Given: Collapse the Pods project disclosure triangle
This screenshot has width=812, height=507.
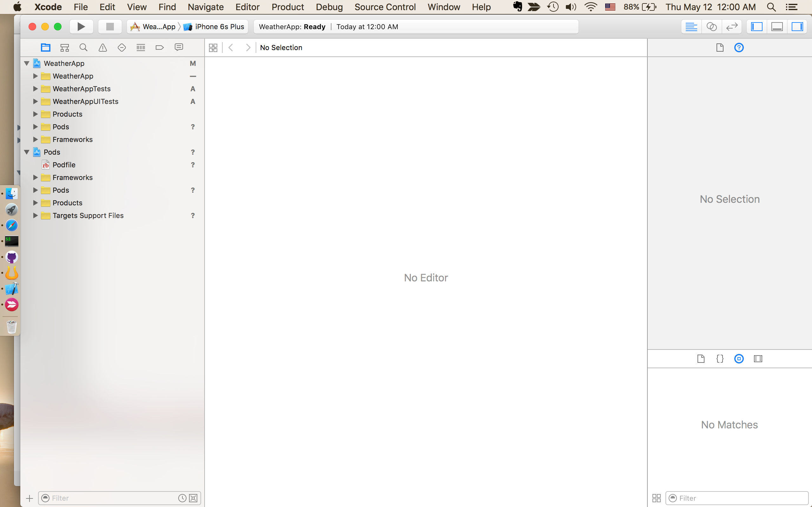Looking at the screenshot, I should tap(27, 152).
